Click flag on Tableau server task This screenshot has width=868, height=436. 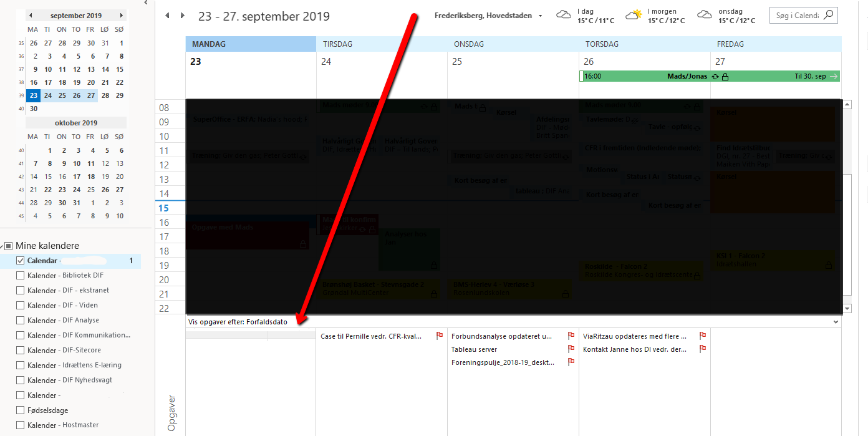coord(571,349)
